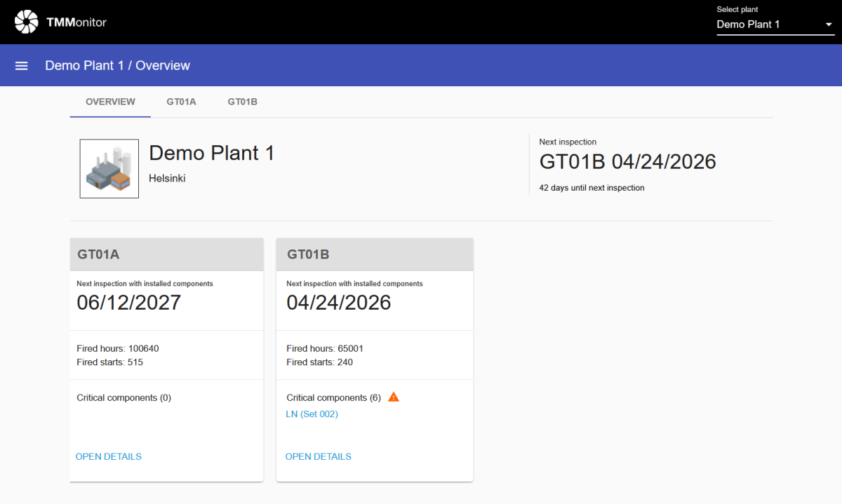The height and width of the screenshot is (504, 842).
Task: Open the GT01B tab
Action: 242,102
